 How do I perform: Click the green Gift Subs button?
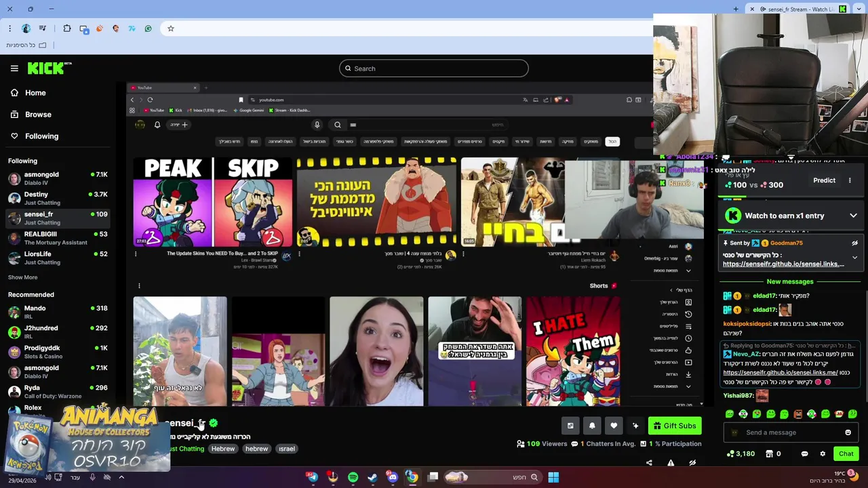pyautogui.click(x=675, y=426)
